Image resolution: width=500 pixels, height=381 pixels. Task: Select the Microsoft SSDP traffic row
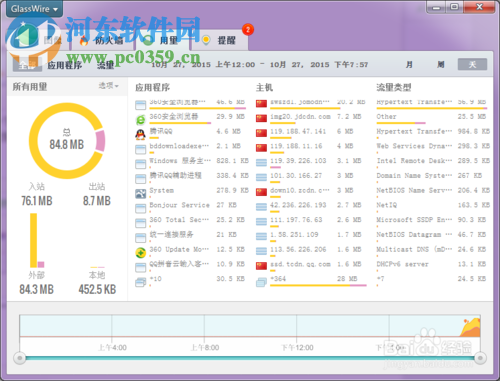433,221
